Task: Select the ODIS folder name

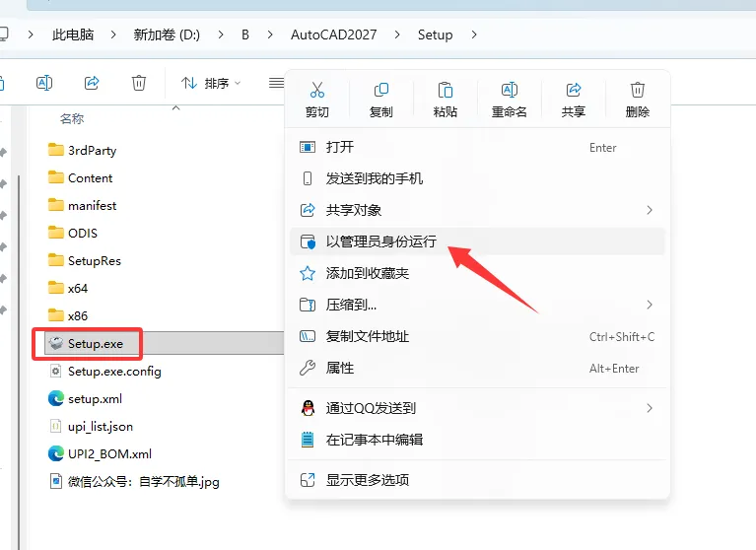Action: [83, 233]
